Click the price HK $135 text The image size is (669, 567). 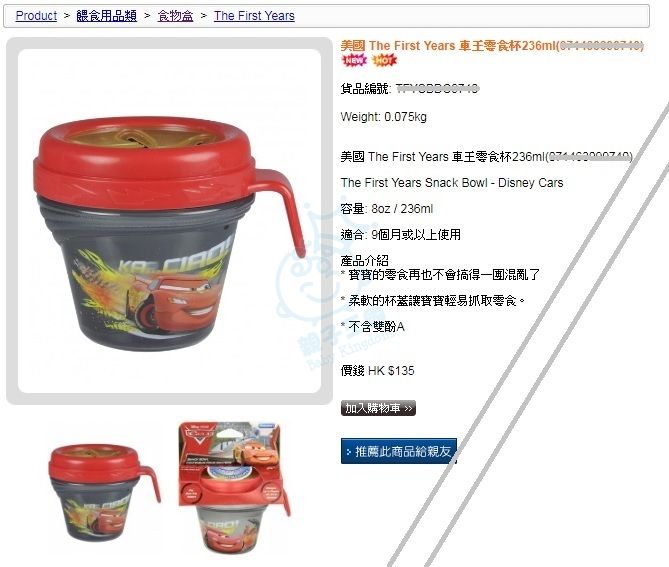[378, 370]
